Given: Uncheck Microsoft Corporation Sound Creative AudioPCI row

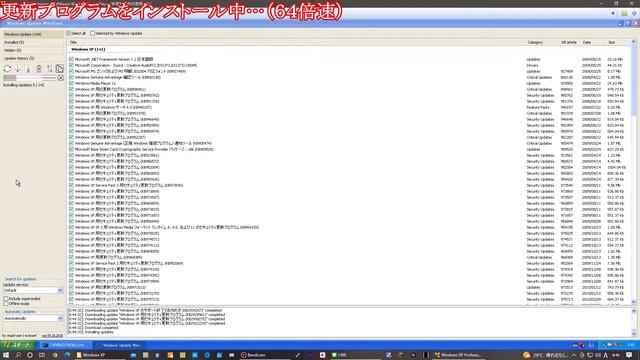Looking at the screenshot, I should (71, 65).
